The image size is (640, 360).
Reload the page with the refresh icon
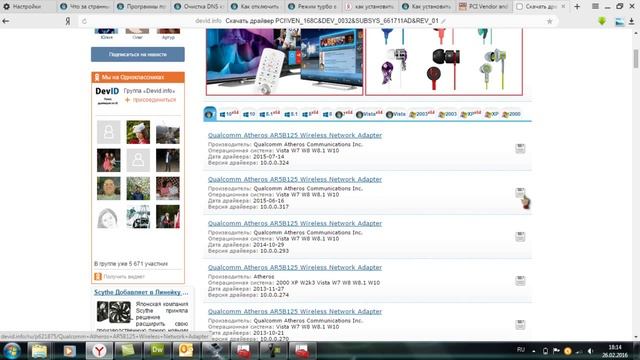point(84,21)
